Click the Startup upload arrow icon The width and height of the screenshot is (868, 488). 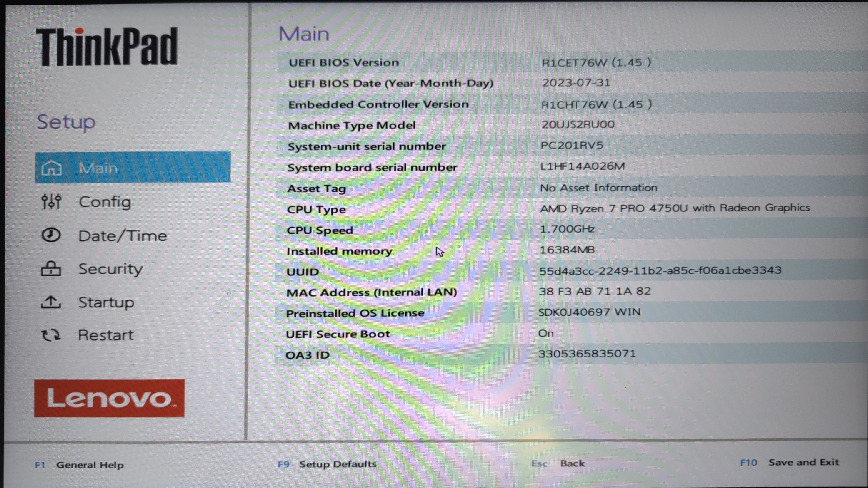51,302
